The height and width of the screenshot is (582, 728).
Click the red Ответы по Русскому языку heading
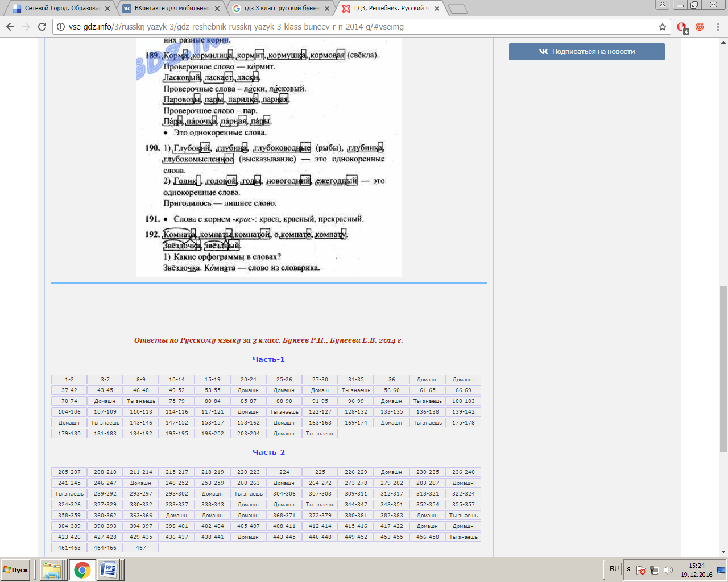(x=268, y=340)
